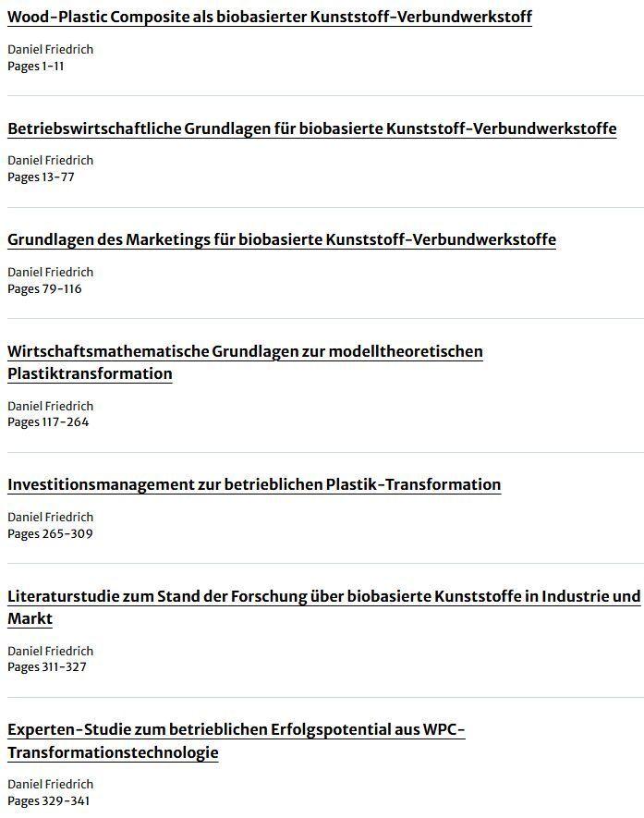Open Literaturstudie zum Stand der Forschung chapter
Screen dimensions: 644x818
323,606
